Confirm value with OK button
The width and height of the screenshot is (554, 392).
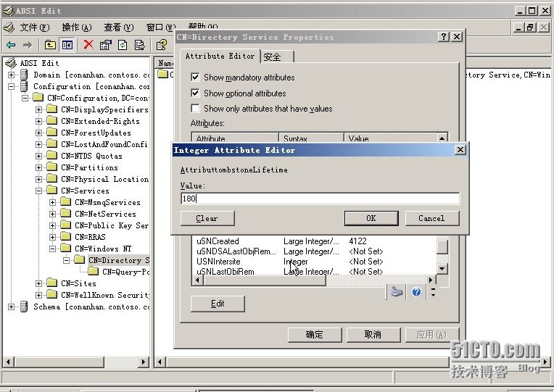(x=371, y=218)
